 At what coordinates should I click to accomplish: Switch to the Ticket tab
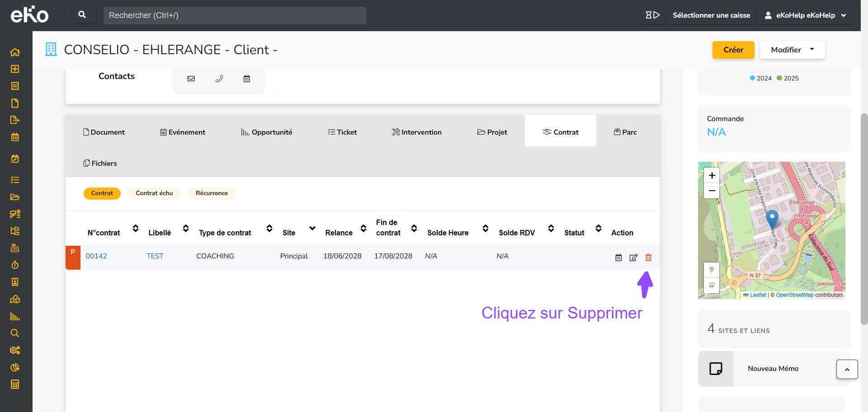pos(342,132)
